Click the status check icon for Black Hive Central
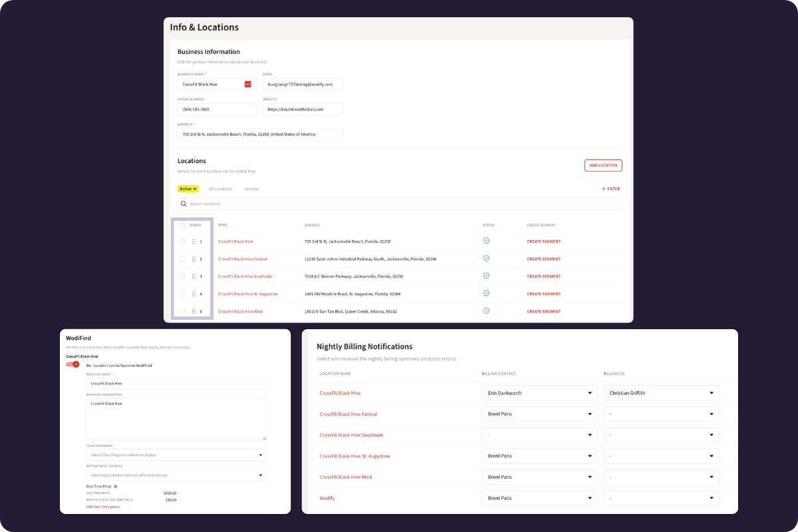The image size is (798, 532). 486,258
